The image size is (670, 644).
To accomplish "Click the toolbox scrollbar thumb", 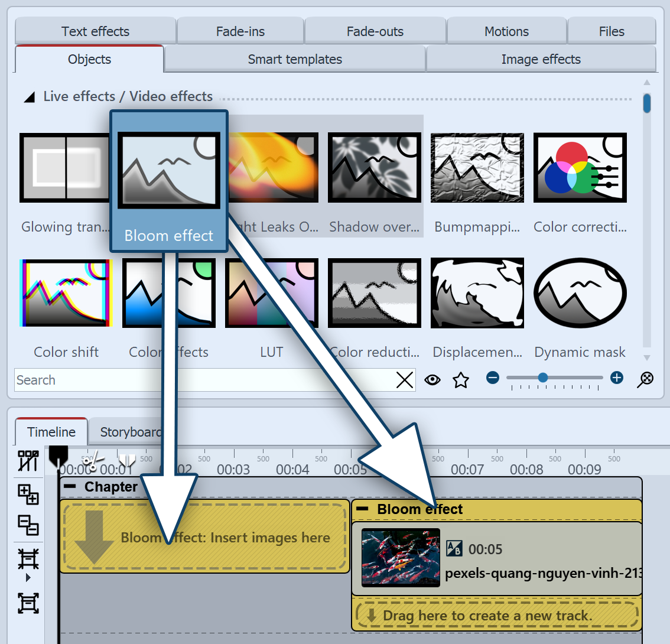I will (647, 103).
